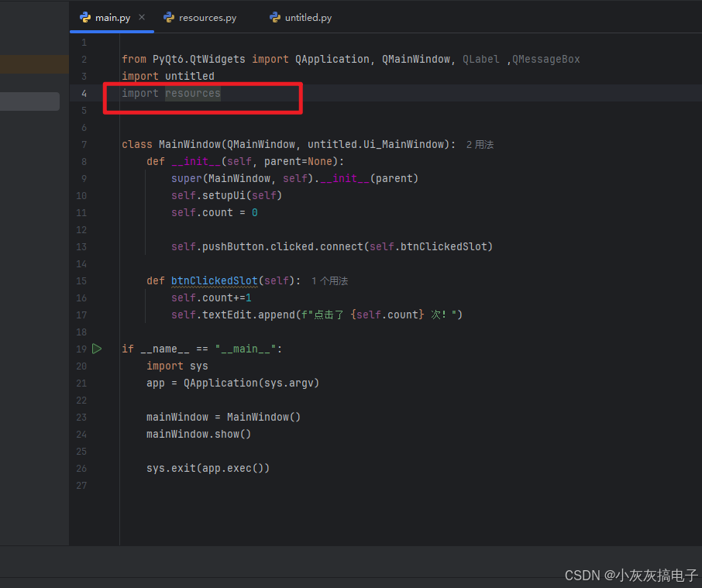Viewport: 702px width, 588px height.
Task: Click the CSDN watermark text at bottom right
Action: [x=631, y=576]
